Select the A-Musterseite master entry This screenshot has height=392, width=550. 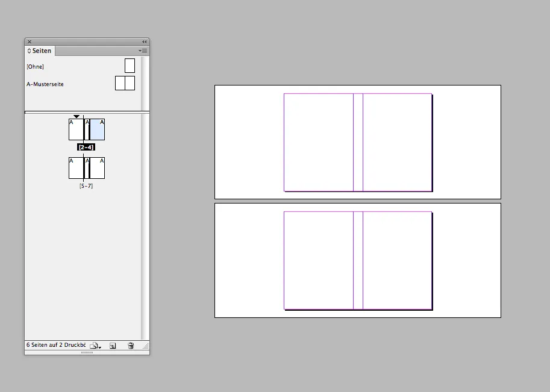point(45,84)
